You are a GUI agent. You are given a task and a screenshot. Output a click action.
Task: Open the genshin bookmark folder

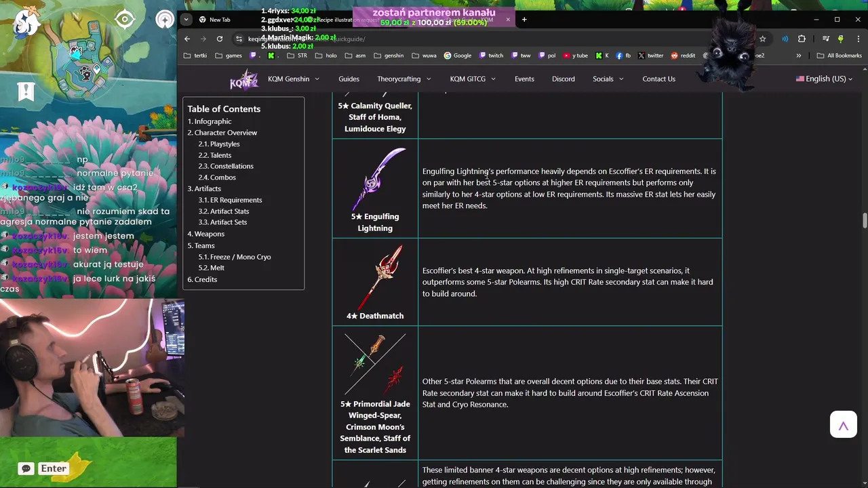point(389,56)
